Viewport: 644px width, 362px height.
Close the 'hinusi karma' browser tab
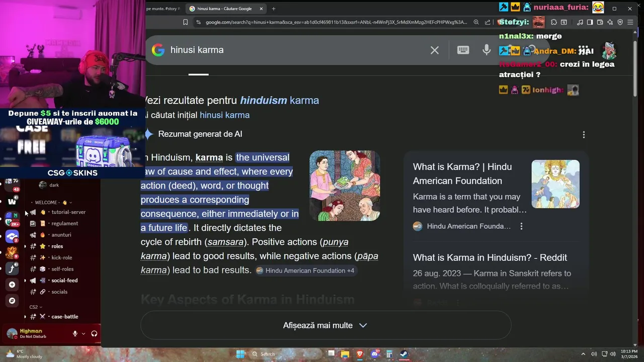pos(261,9)
